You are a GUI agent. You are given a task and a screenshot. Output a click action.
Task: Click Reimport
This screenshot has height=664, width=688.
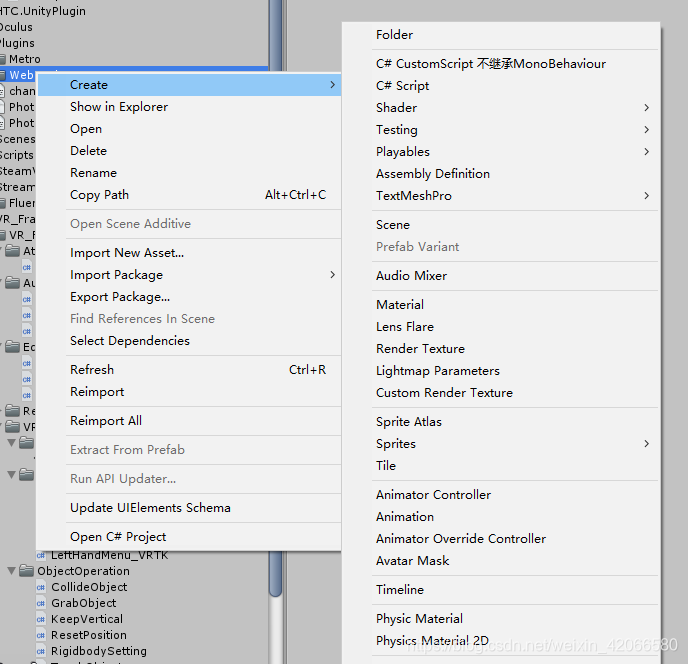click(x=190, y=391)
